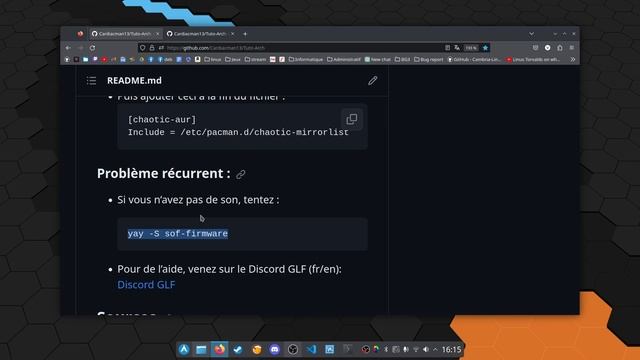Open the translate page icon

coord(457,48)
